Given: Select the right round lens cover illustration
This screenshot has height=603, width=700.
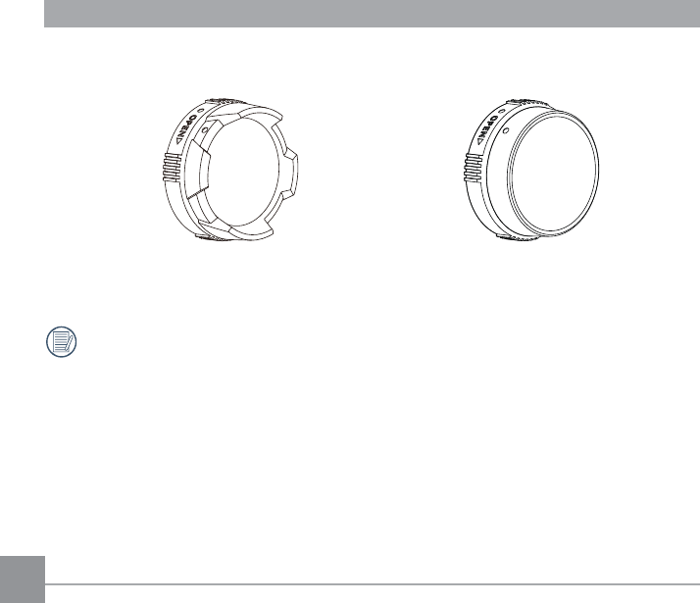Looking at the screenshot, I should point(531,170).
